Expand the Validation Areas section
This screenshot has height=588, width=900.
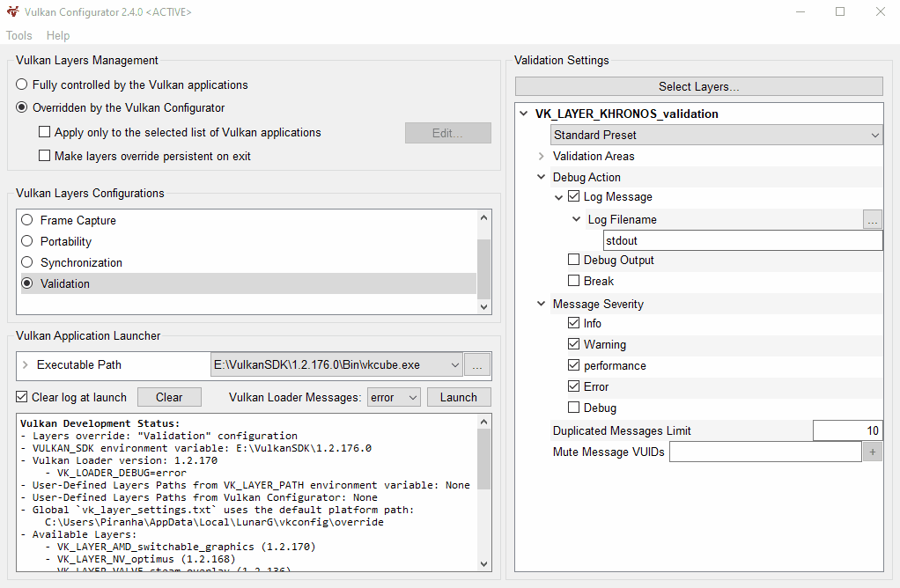click(x=542, y=156)
